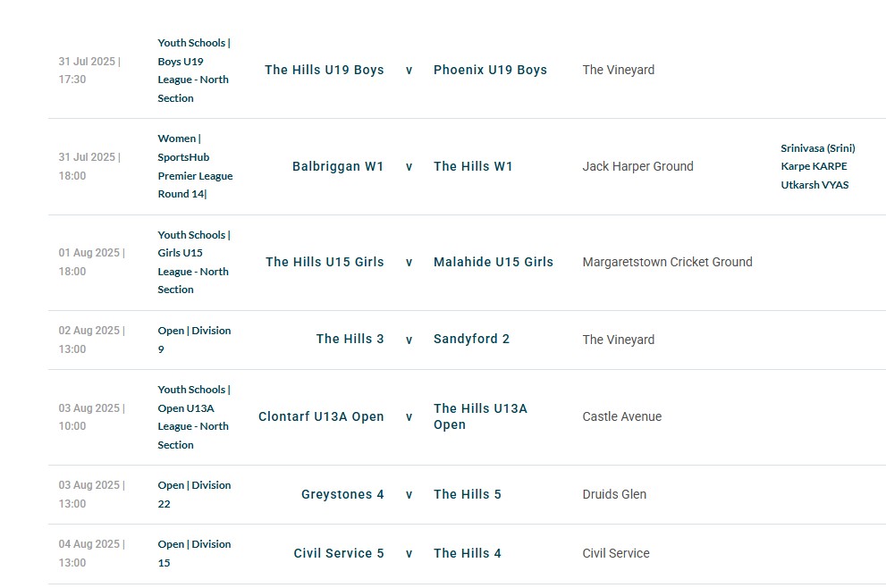886x588 pixels.
Task: Open Malahide U15 Girls team
Action: coord(494,262)
